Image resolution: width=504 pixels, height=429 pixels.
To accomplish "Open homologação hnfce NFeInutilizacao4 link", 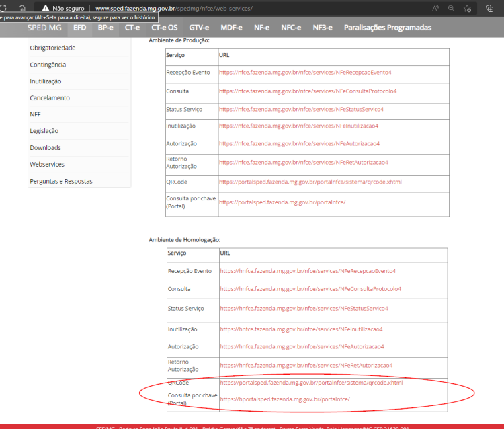I will click(302, 329).
